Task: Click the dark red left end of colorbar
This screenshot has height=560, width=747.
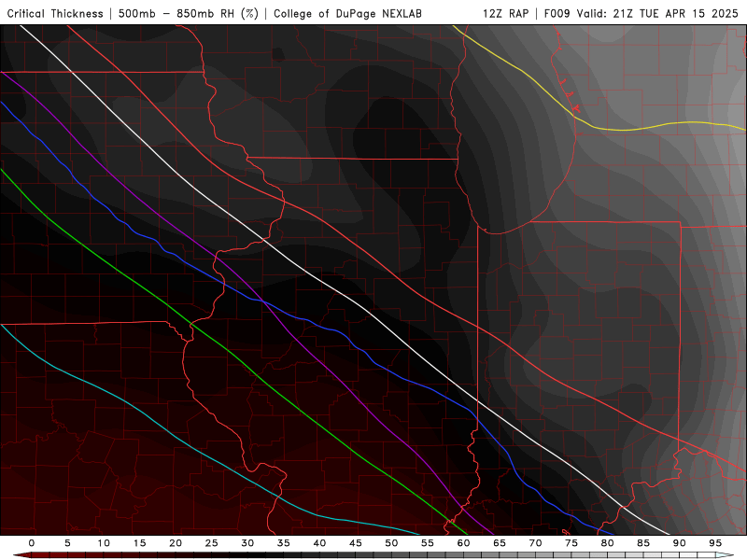Action: tap(21, 555)
